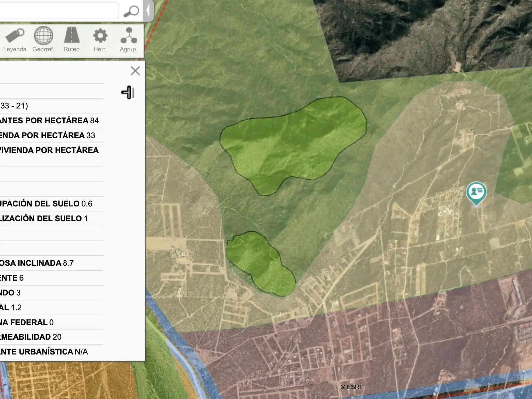Click the 'FEDERAL 0' row

coord(52,322)
